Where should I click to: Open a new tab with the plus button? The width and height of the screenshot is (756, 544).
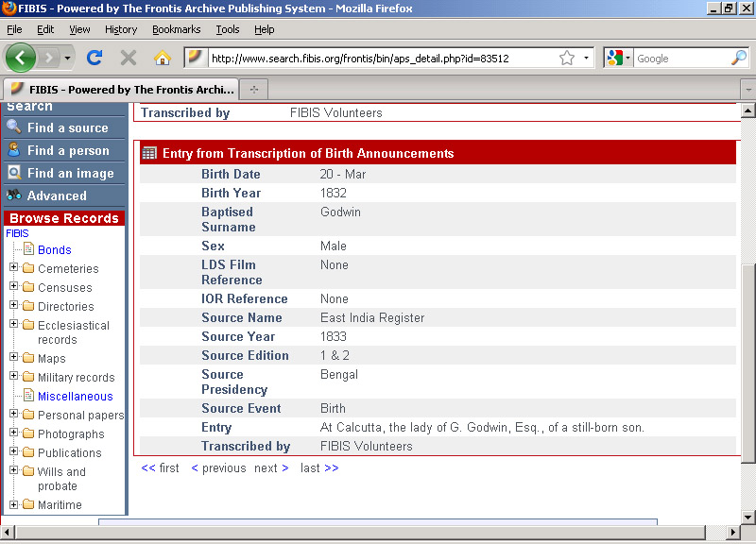tap(254, 89)
